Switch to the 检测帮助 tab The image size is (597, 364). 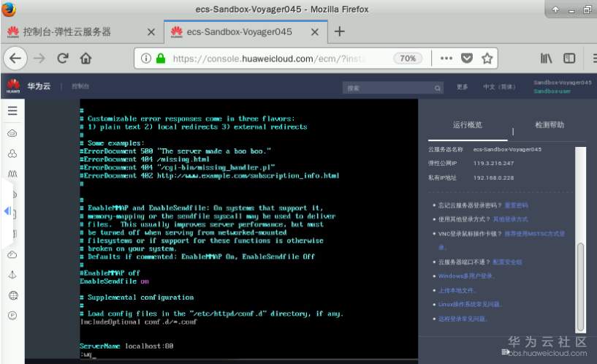point(550,125)
